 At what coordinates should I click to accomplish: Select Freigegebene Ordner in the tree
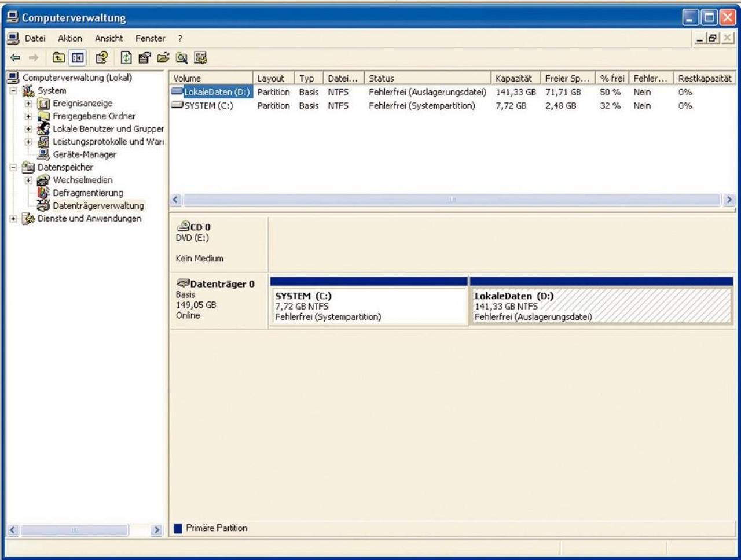[94, 116]
